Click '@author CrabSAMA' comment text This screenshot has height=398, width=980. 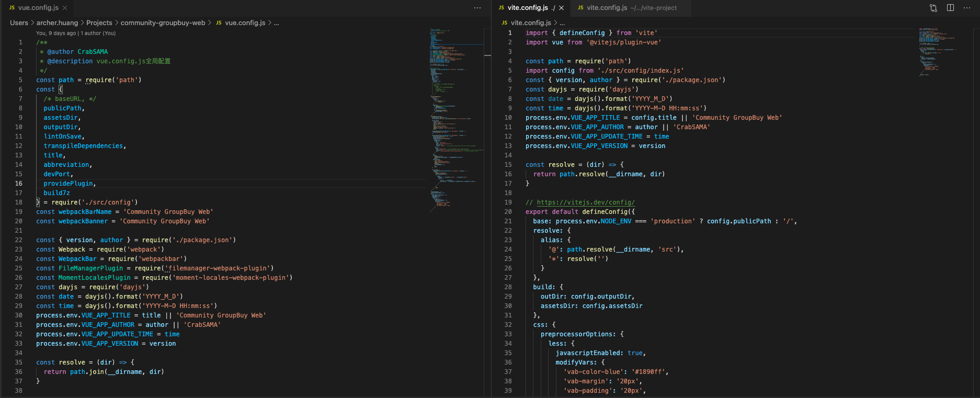click(x=77, y=52)
